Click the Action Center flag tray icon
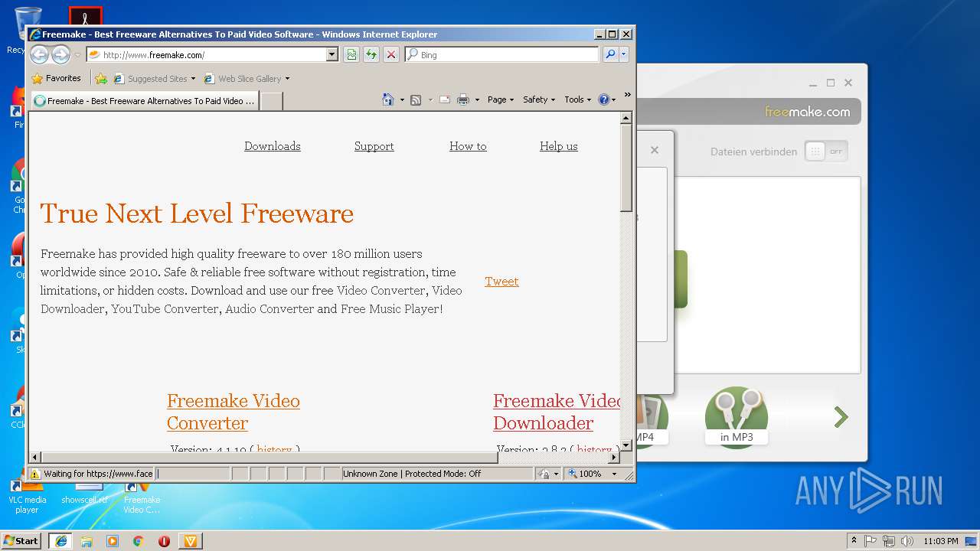Screen dimensions: 980x551 click(x=871, y=541)
